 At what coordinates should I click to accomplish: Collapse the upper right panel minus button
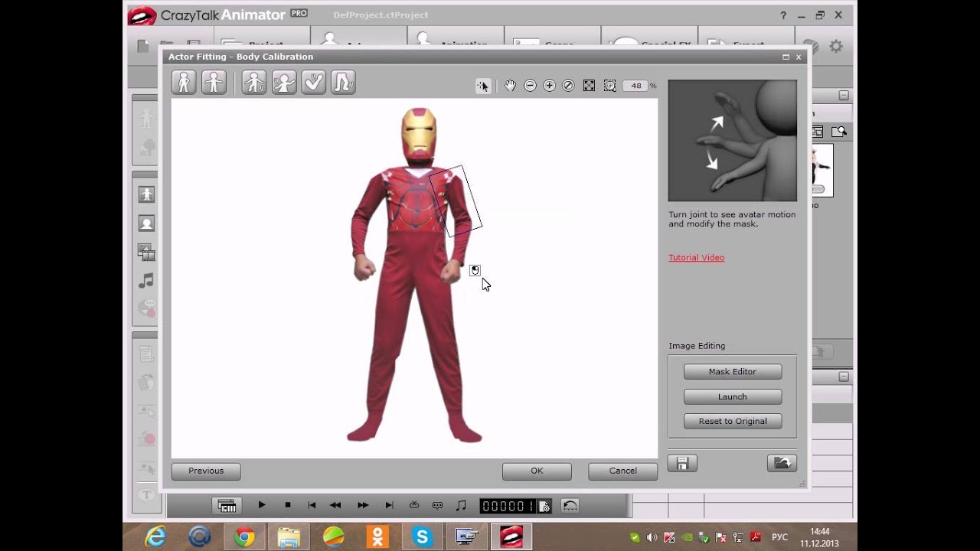(844, 96)
